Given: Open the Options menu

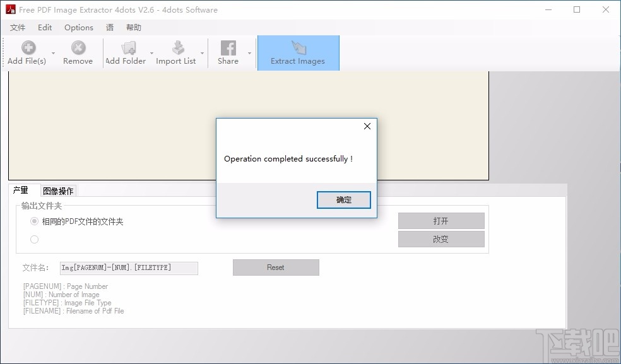Looking at the screenshot, I should pyautogui.click(x=78, y=27).
